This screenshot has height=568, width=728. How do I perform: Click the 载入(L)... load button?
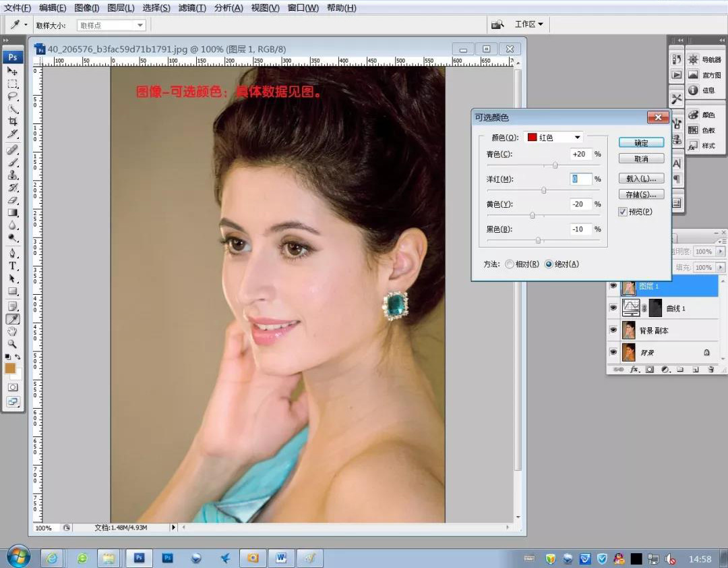click(641, 179)
